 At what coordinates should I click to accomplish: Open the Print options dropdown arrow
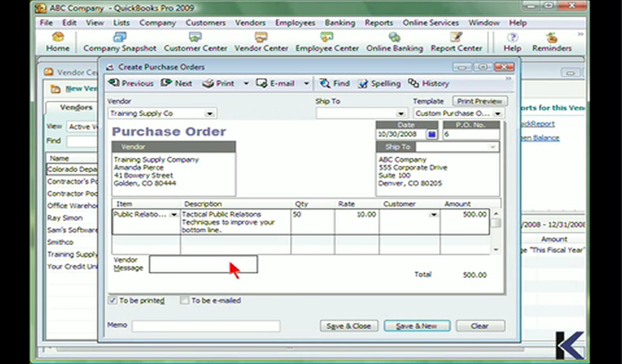(x=246, y=84)
